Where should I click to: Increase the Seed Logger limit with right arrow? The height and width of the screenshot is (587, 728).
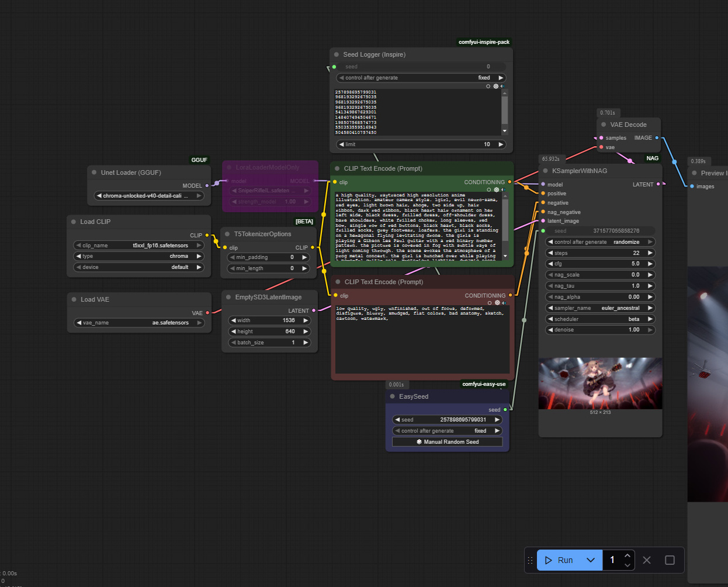500,144
